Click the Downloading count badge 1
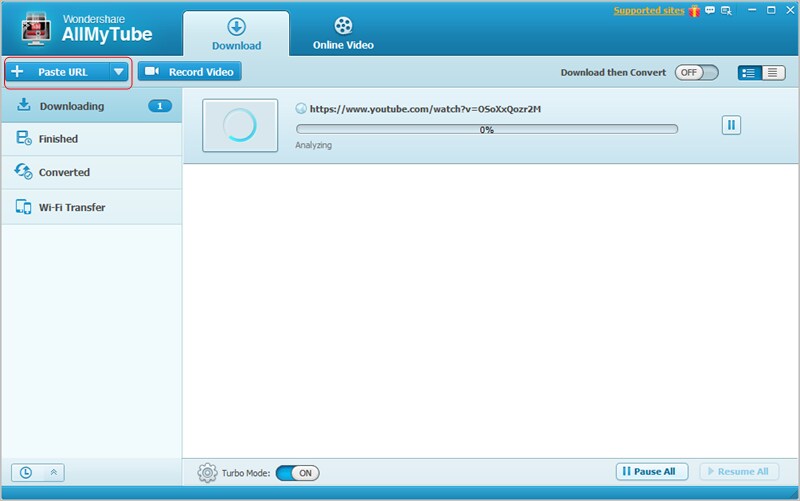This screenshot has height=501, width=800. (160, 106)
